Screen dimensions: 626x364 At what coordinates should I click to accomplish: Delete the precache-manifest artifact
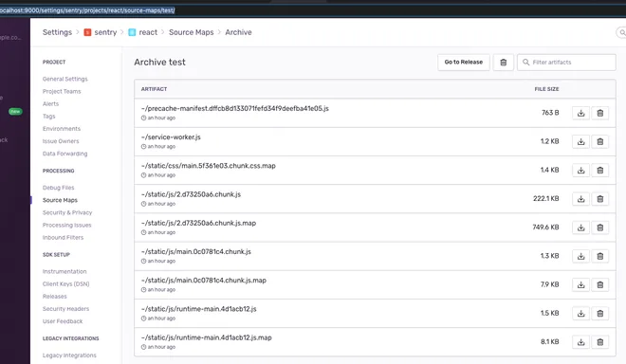(600, 113)
